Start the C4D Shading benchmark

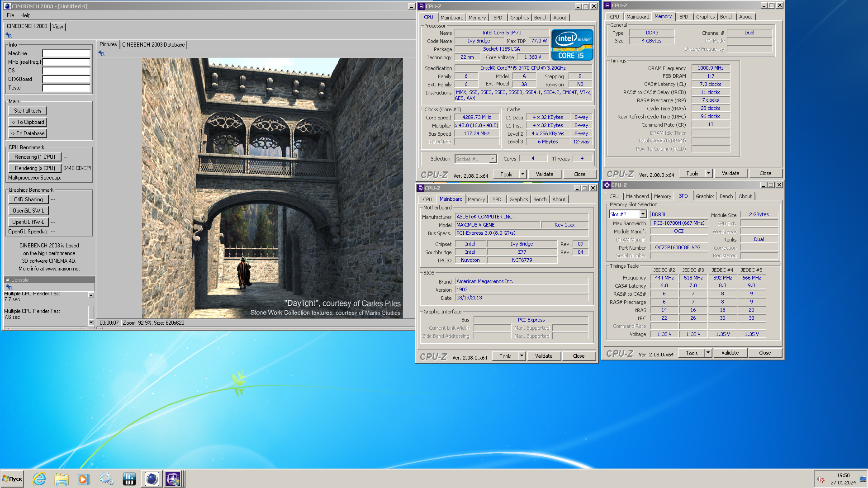point(28,199)
